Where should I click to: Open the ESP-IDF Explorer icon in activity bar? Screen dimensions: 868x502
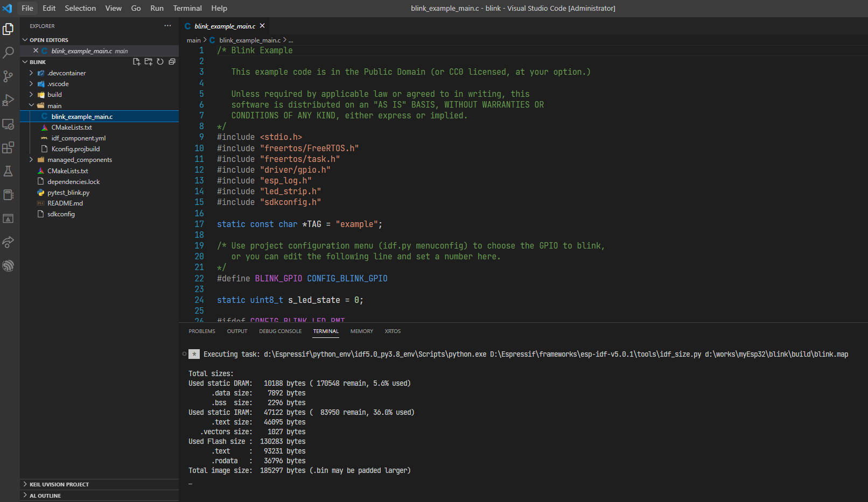8,266
